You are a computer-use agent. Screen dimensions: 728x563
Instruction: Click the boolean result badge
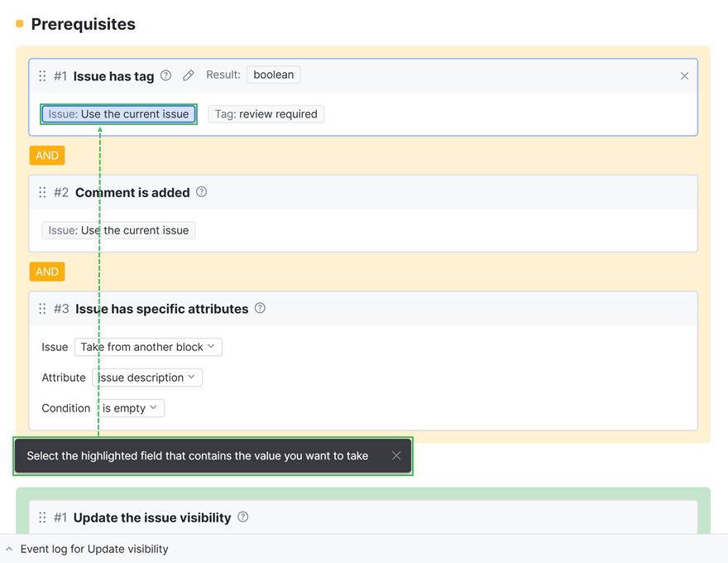point(273,75)
